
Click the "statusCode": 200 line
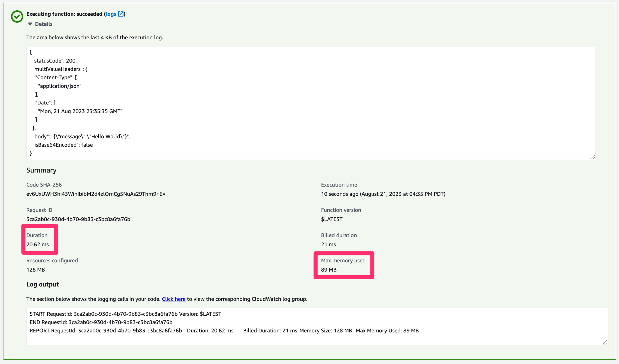pos(55,61)
